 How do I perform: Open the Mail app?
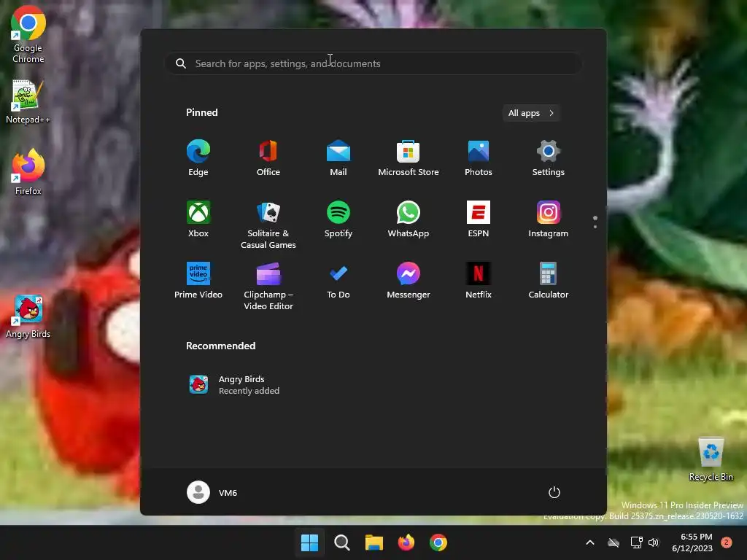click(x=338, y=158)
